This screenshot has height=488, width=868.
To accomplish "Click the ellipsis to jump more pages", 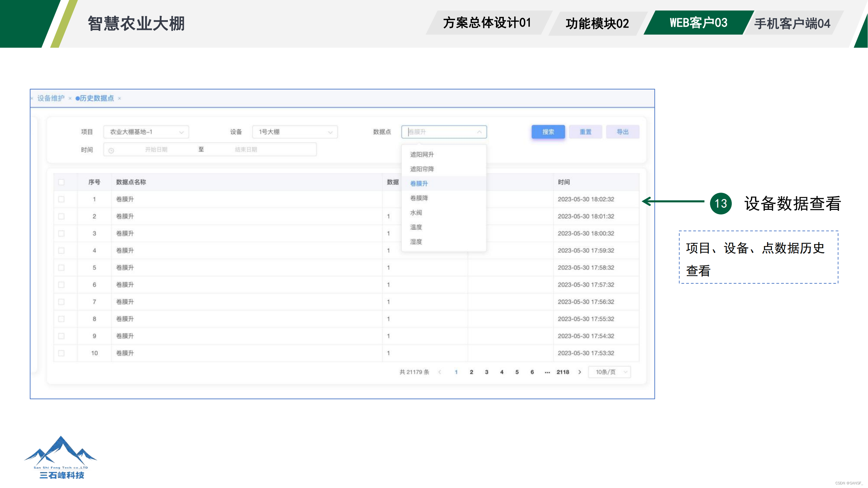I will click(x=547, y=372).
